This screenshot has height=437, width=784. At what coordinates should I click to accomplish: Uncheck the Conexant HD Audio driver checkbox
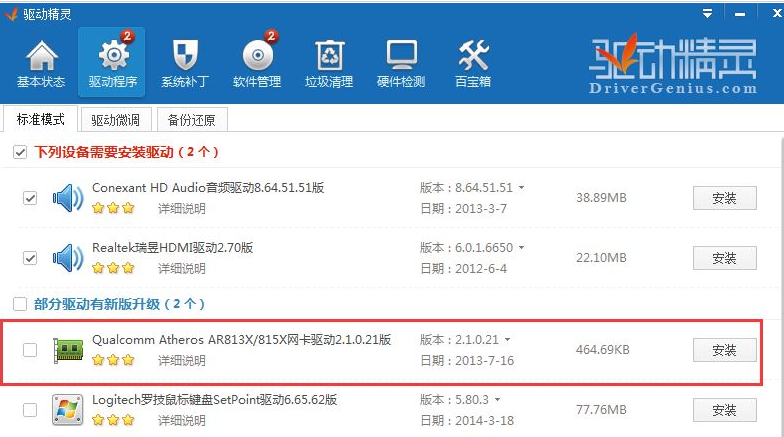(30, 198)
